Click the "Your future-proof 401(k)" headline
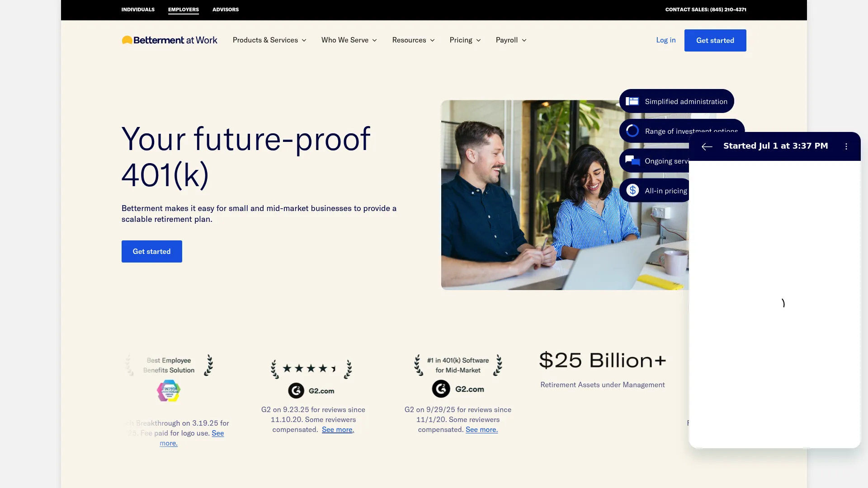868x488 pixels. [246, 157]
